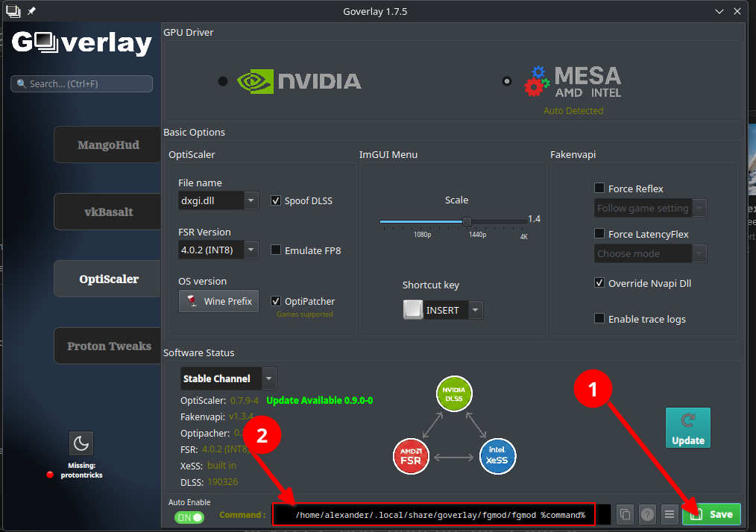Click the XeSS built in status text

click(221, 466)
